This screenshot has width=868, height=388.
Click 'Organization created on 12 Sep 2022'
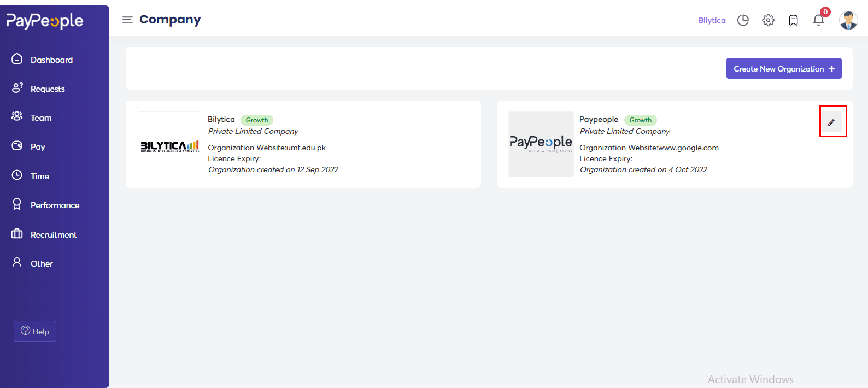(273, 169)
